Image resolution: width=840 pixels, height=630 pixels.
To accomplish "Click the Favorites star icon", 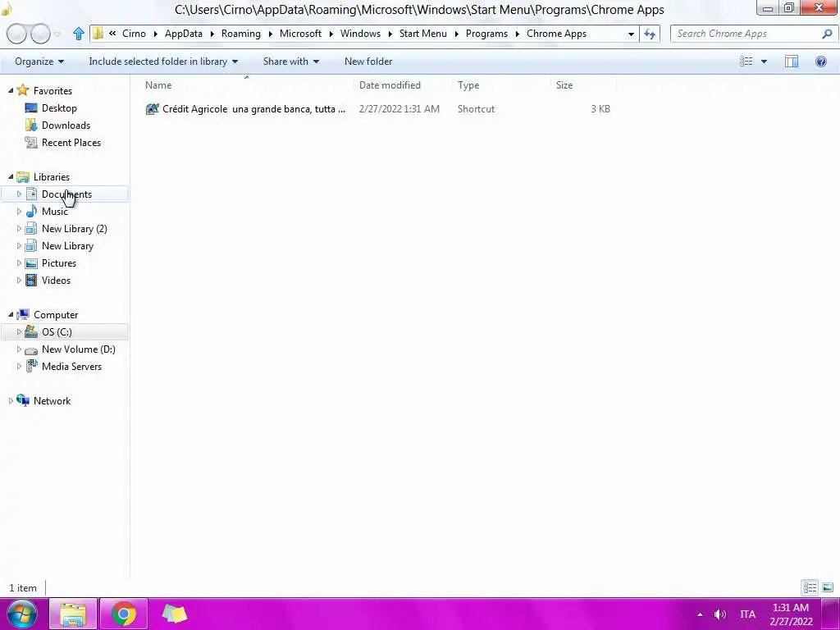I will (22, 90).
